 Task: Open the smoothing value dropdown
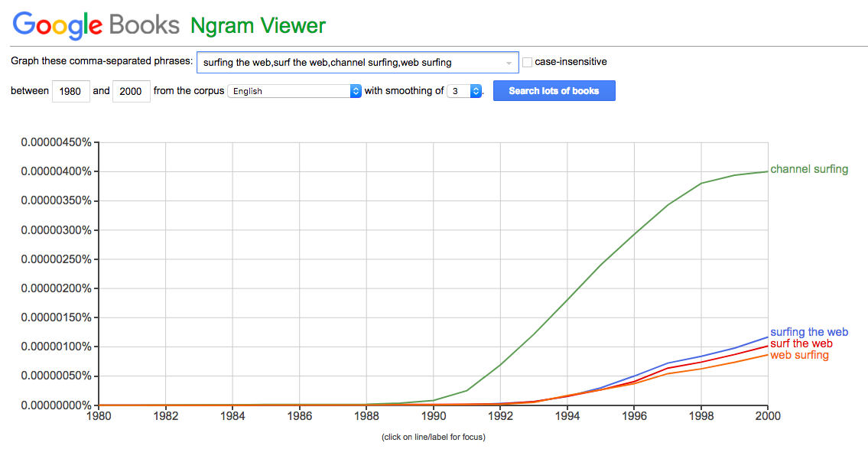[x=464, y=91]
